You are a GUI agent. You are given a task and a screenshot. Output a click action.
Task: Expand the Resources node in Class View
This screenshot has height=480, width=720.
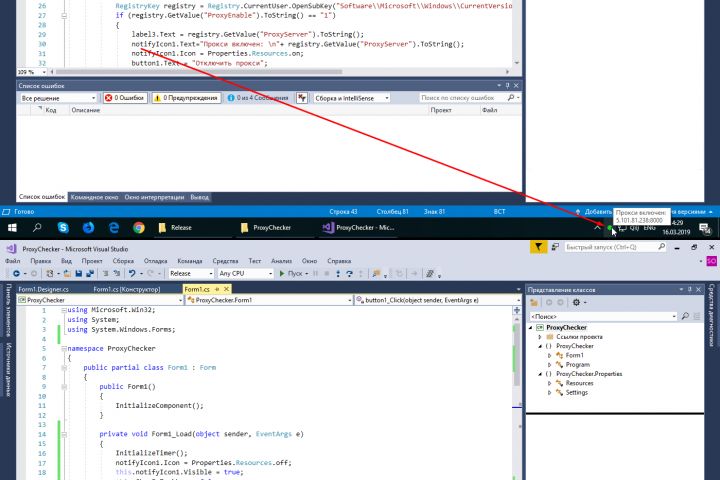549,383
